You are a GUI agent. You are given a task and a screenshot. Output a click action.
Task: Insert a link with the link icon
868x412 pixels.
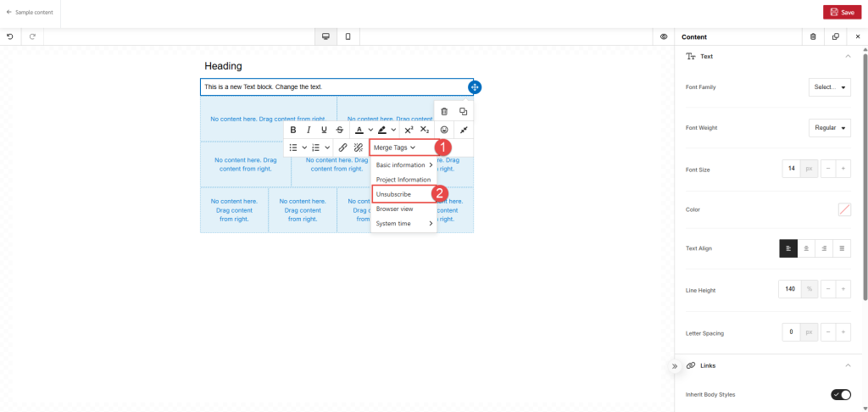pyautogui.click(x=343, y=148)
